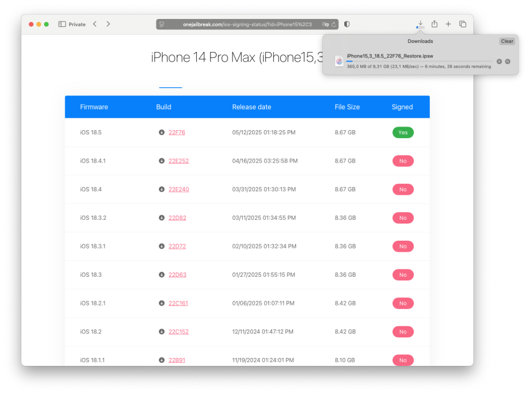Click the green Yes signed badge

tap(403, 132)
